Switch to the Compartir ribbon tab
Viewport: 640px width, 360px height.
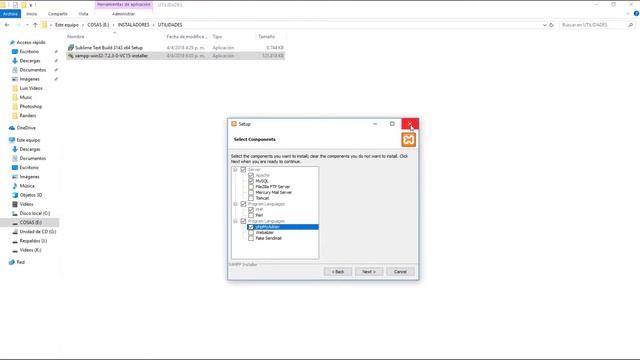tap(58, 14)
